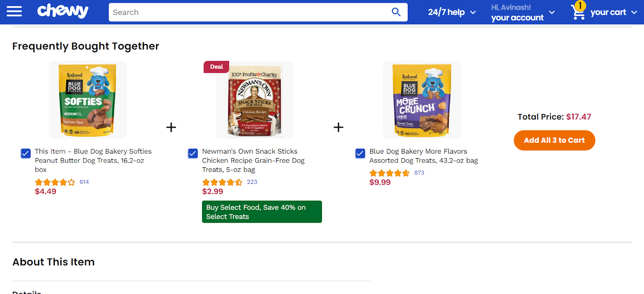644x294 pixels.
Task: Uncheck the Newman's Own Snack Sticks item
Action: 193,153
